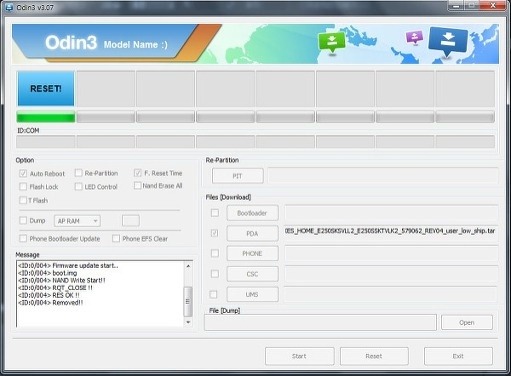The width and height of the screenshot is (511, 376).
Task: Click the Exit button
Action: pos(458,356)
